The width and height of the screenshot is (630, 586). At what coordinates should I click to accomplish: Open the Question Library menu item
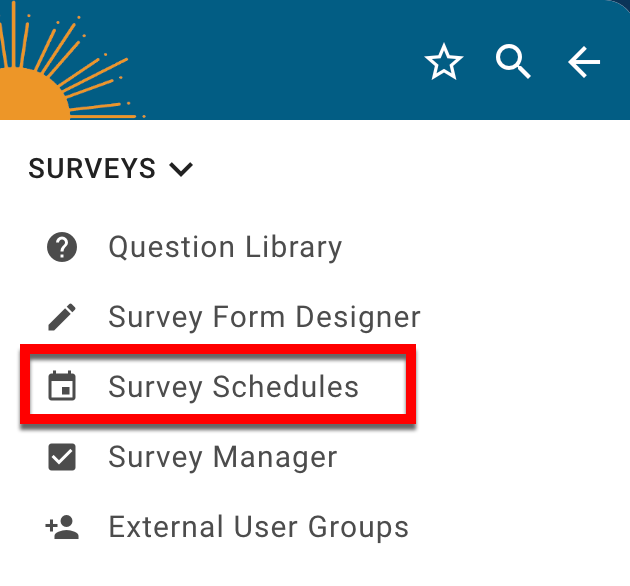(225, 247)
